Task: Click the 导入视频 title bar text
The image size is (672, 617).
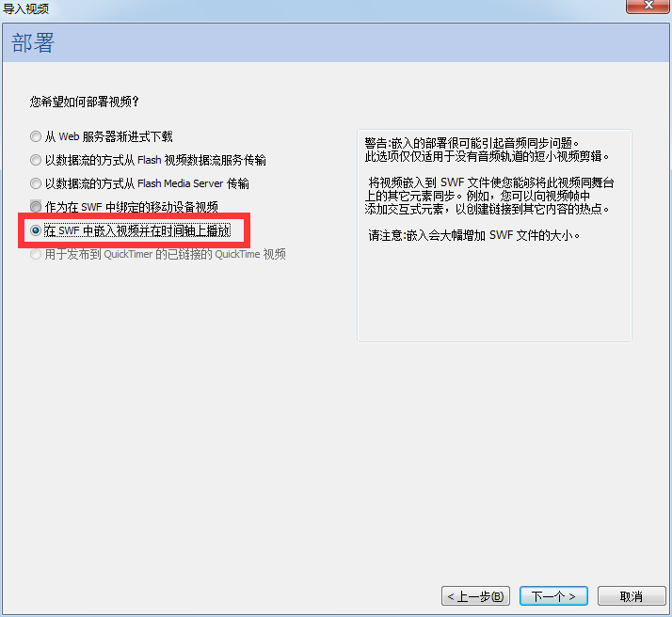Action: [25, 8]
